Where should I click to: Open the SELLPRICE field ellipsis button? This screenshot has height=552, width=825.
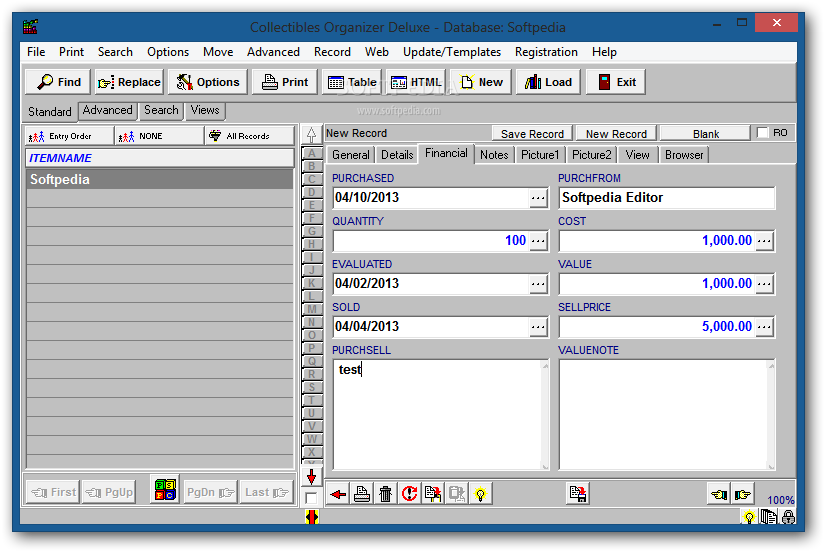point(764,327)
